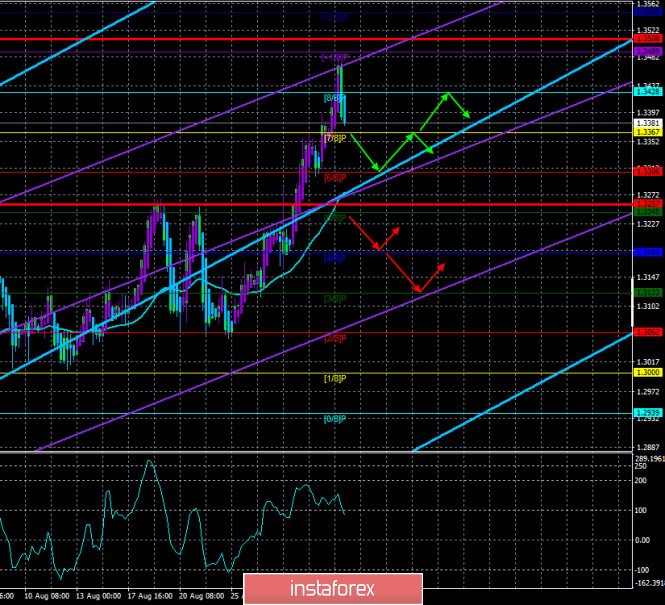Screen dimensions: 665x605
Task: Select the cyan 1.3428 price tag
Action: tap(648, 92)
